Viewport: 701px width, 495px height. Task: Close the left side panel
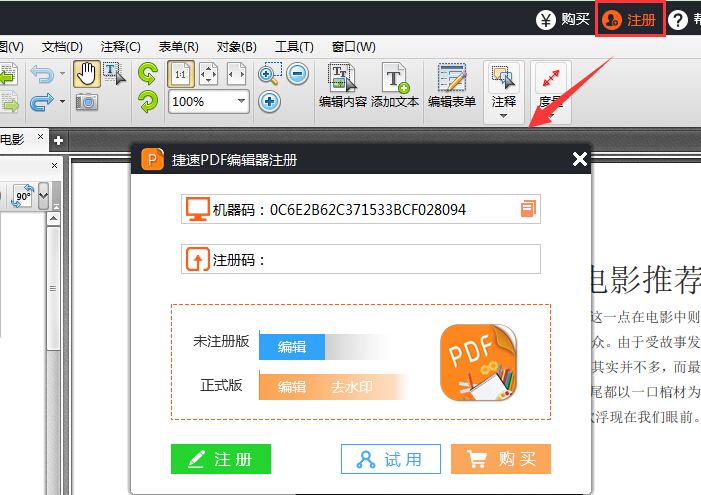pyautogui.click(x=54, y=165)
